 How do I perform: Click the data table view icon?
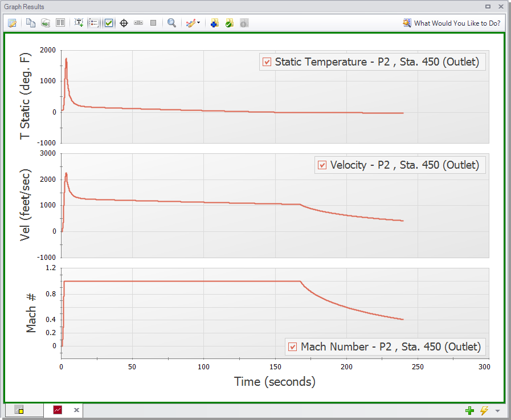click(x=60, y=23)
